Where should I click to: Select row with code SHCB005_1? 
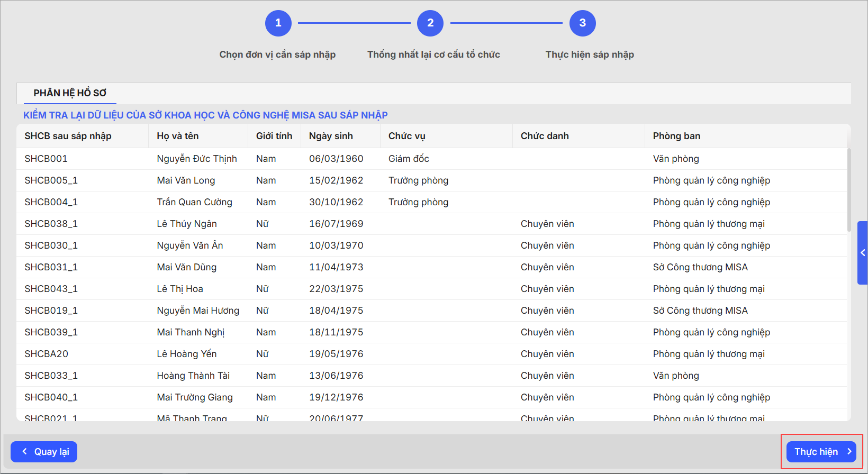(51, 180)
